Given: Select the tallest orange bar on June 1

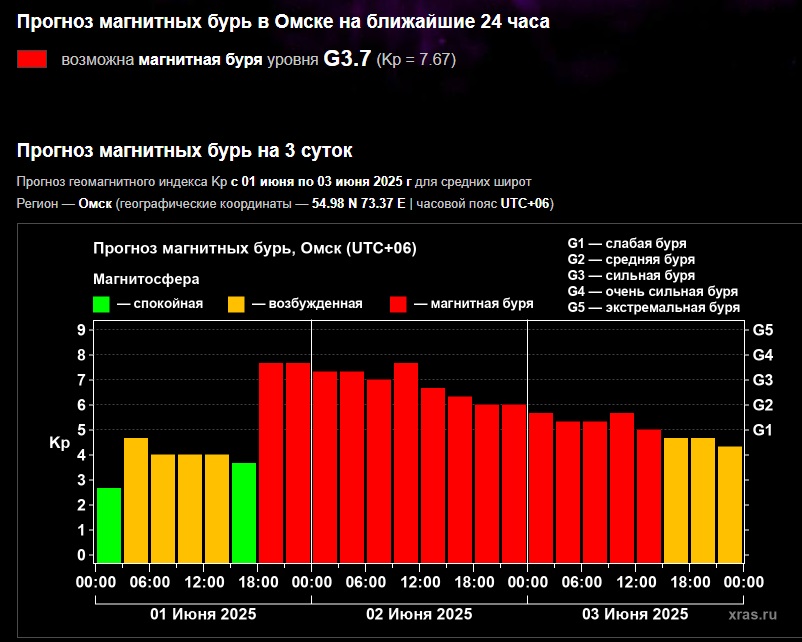Looking at the screenshot, I should (x=136, y=500).
